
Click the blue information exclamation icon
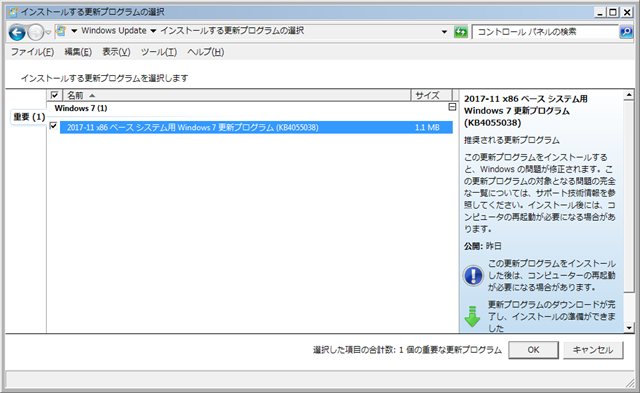click(x=473, y=275)
